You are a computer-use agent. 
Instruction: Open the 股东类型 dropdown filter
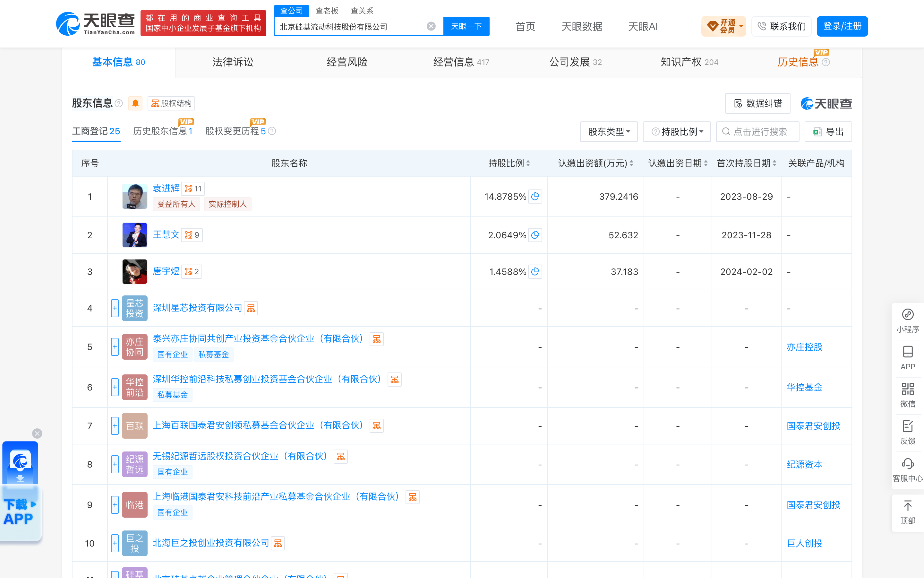609,132
